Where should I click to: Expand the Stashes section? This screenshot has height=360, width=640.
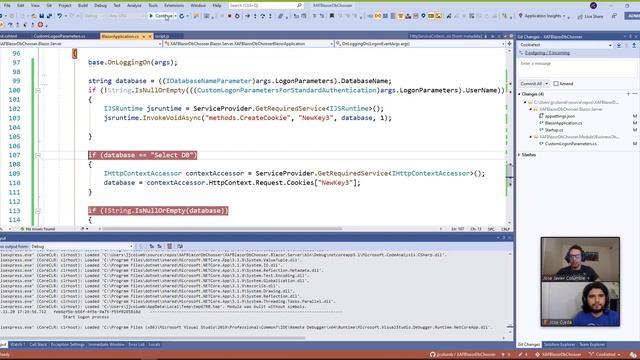point(519,155)
